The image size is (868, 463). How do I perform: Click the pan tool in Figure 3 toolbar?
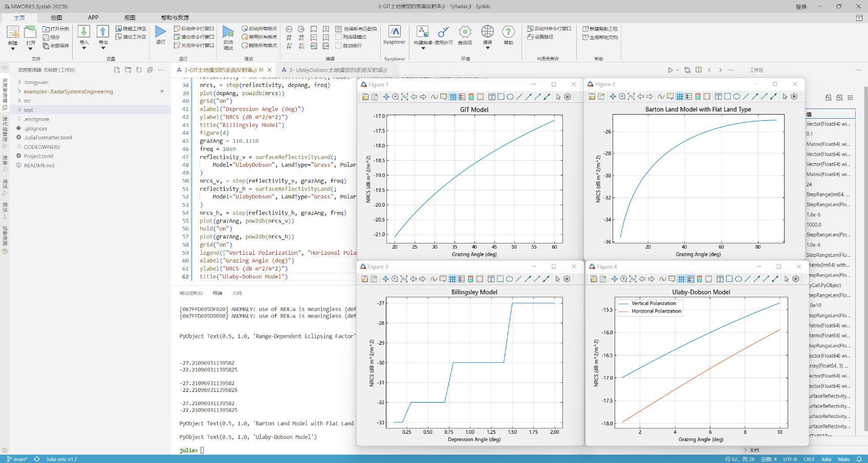point(385,279)
